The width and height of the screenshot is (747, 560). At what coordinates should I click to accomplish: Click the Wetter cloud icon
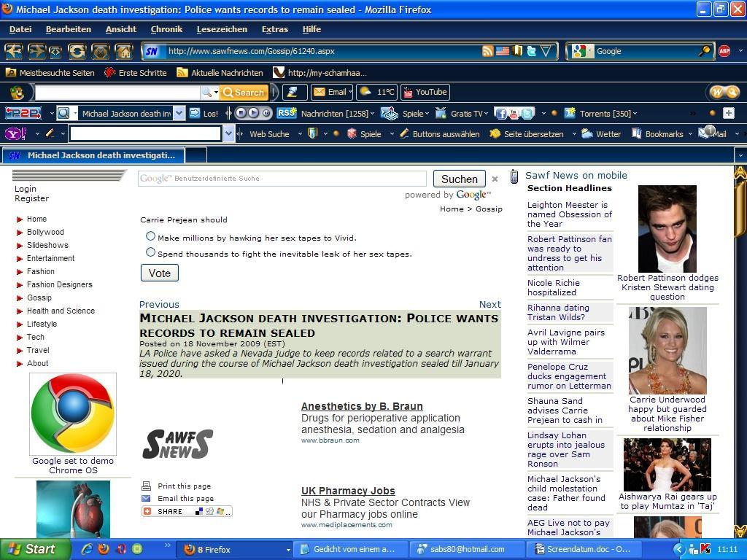(587, 134)
